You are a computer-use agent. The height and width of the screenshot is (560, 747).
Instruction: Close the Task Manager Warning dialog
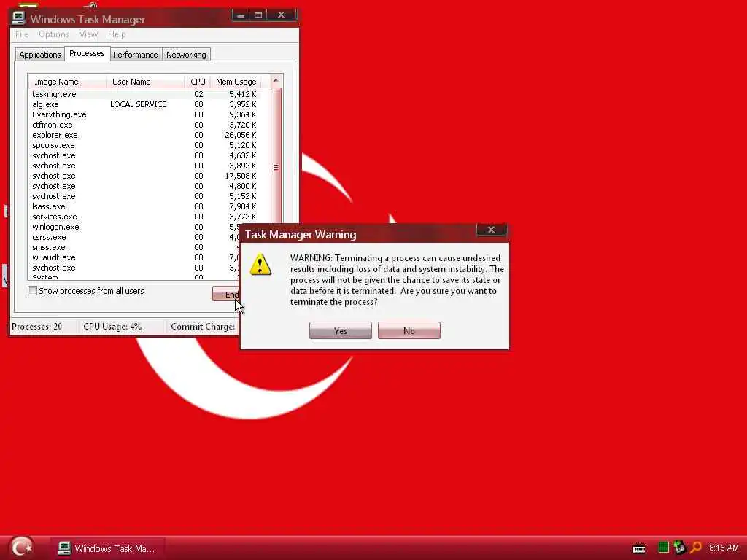[491, 230]
